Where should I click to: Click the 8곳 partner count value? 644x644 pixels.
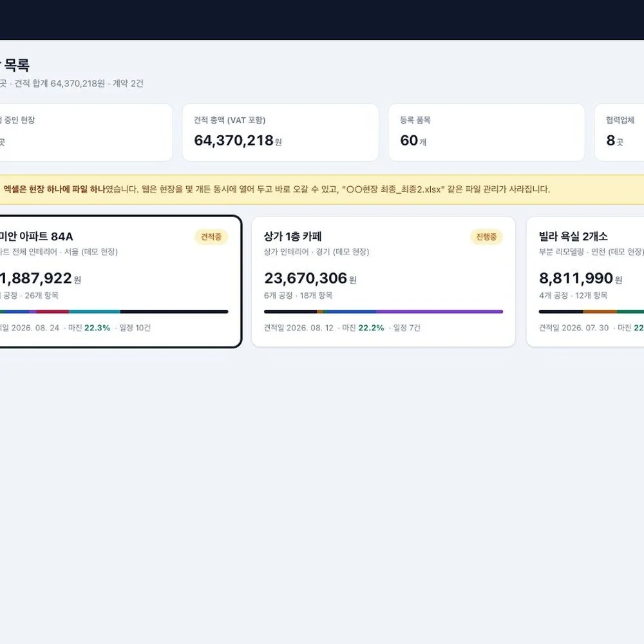tap(615, 141)
